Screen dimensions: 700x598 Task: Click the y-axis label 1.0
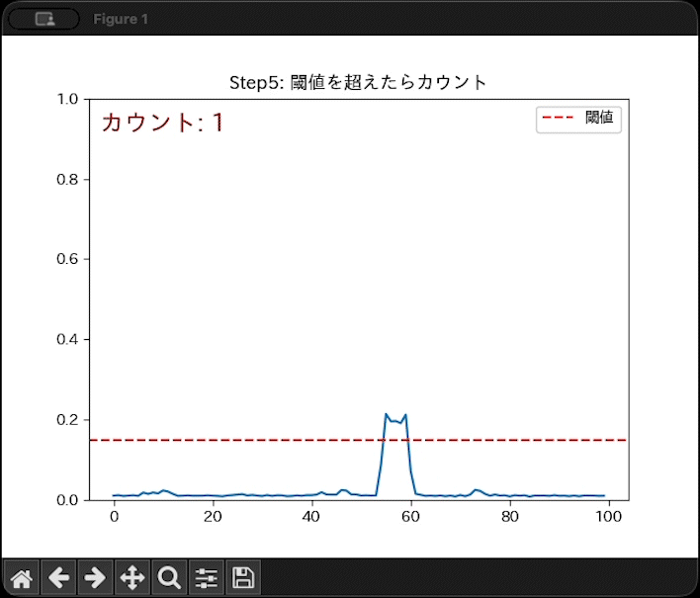pos(67,99)
